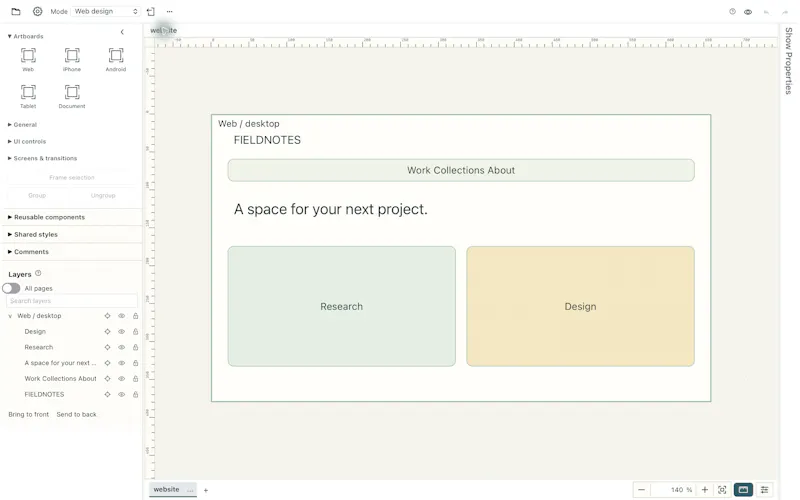The height and width of the screenshot is (500, 800).
Task: Click the Search layers field
Action: pyautogui.click(x=72, y=301)
